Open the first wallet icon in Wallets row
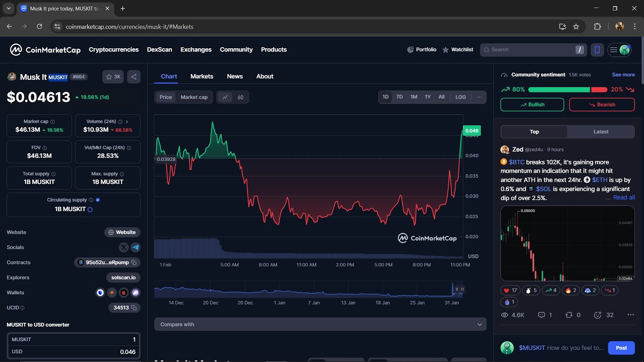Image resolution: width=644 pixels, height=362 pixels. [101, 293]
